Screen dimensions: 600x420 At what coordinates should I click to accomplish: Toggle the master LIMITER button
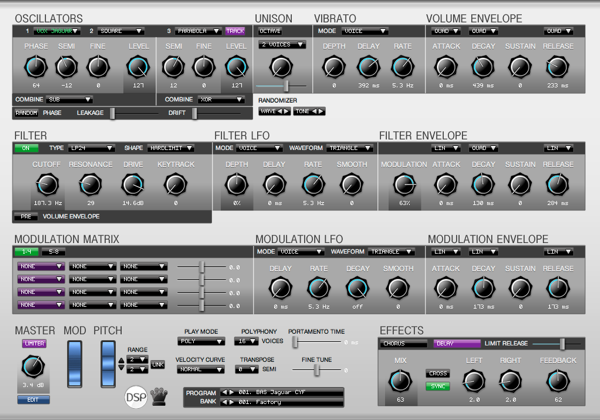tap(34, 343)
